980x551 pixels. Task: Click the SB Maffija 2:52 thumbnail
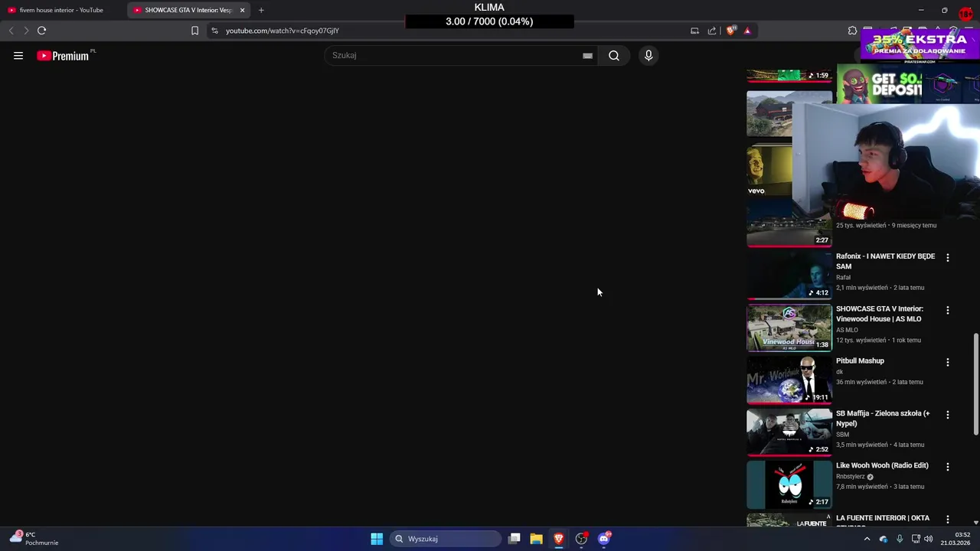(x=789, y=432)
